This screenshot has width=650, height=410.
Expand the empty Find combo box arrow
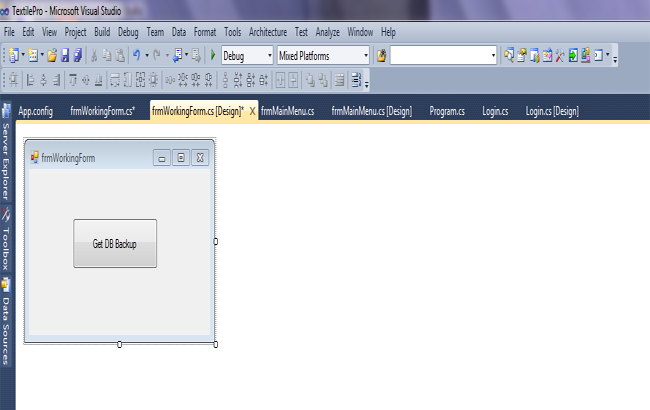[x=493, y=55]
